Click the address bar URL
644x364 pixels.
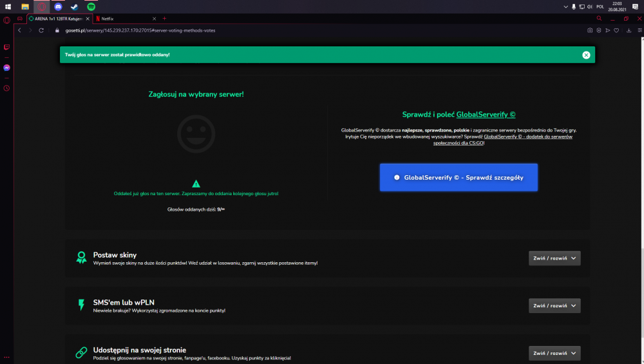[140, 30]
